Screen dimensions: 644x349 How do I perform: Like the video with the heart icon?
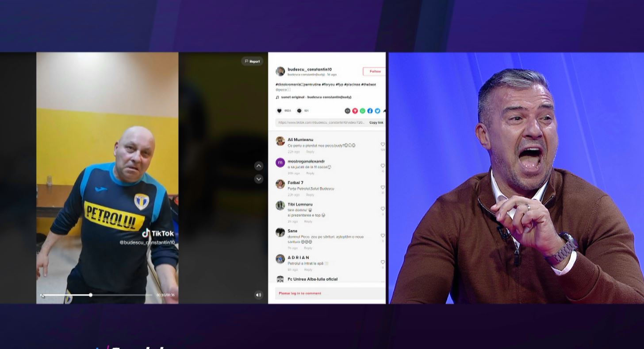coord(279,111)
